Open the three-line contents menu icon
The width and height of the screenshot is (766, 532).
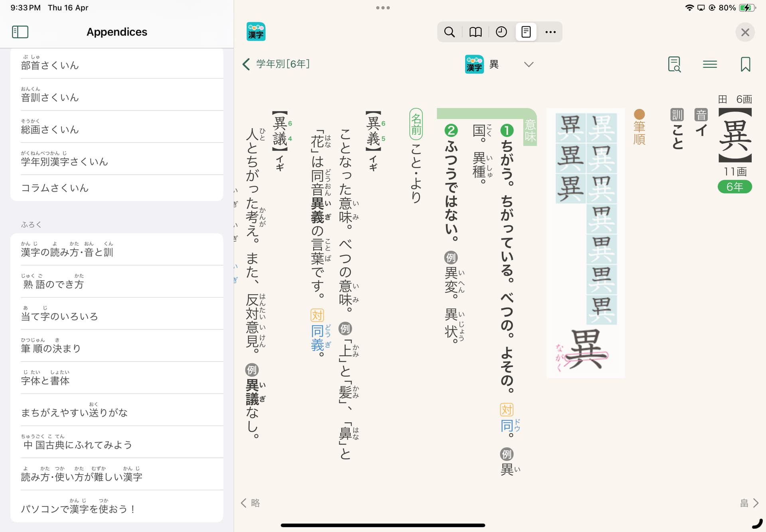point(710,64)
